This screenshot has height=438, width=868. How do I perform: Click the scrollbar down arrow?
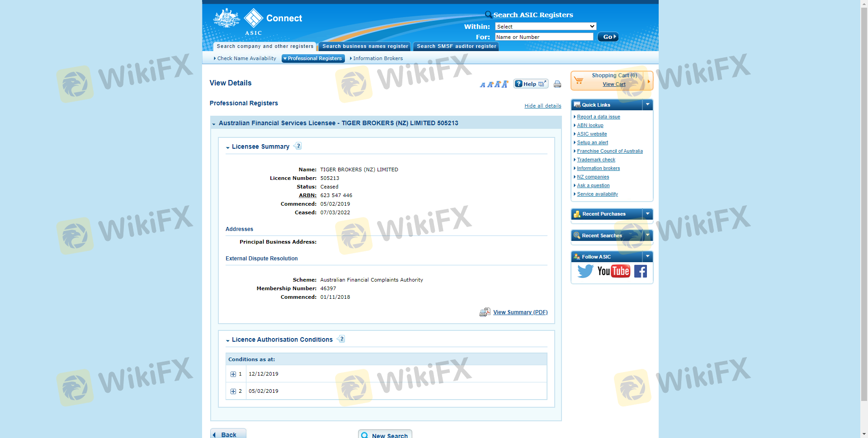coord(864,434)
